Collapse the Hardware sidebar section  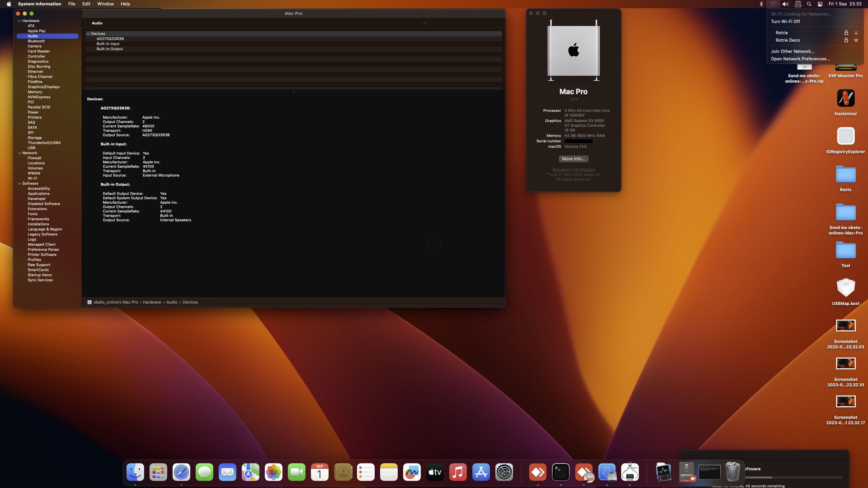(20, 21)
